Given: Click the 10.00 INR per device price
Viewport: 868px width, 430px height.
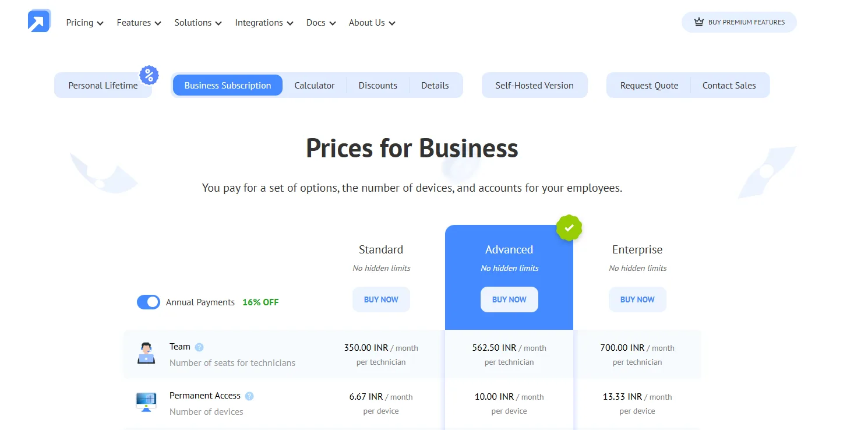Looking at the screenshot, I should [x=494, y=397].
